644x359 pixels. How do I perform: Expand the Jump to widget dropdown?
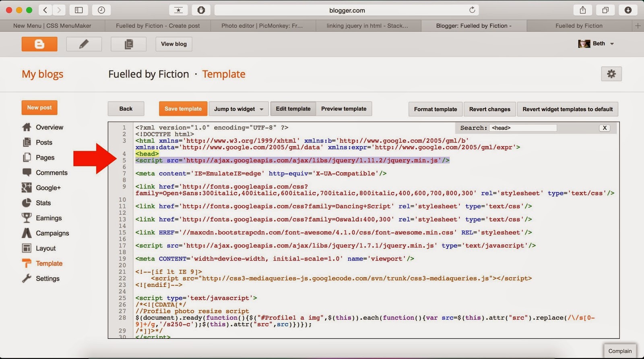239,109
